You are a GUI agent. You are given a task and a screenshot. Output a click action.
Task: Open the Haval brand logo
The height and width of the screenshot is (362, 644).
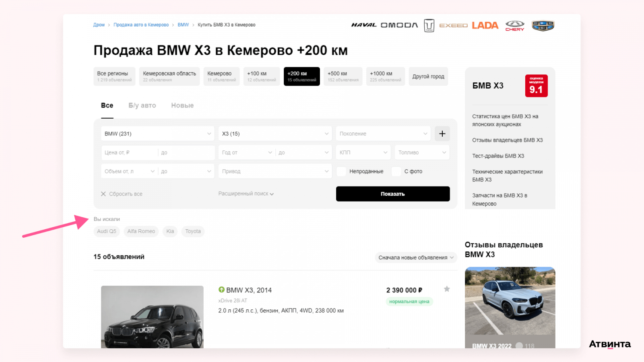pyautogui.click(x=364, y=25)
